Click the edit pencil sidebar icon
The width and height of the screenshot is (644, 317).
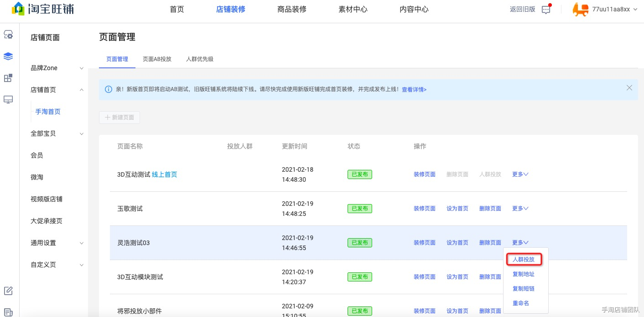click(x=8, y=291)
